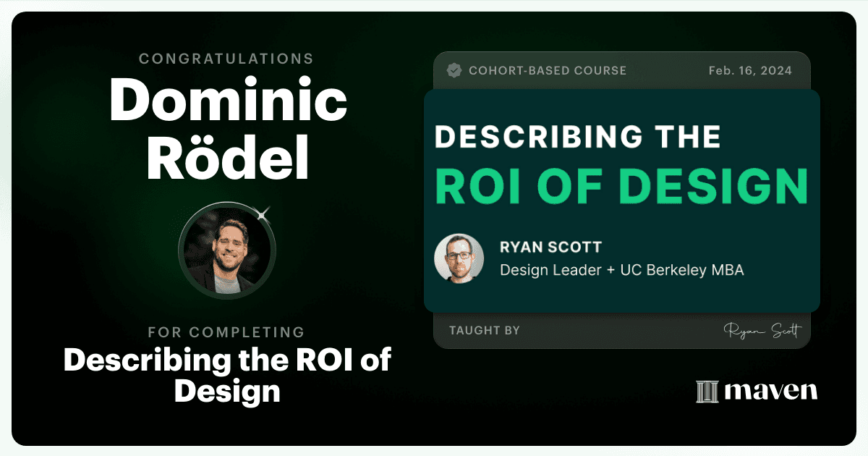
Task: Click the maven wordmark
Action: [x=770, y=391]
